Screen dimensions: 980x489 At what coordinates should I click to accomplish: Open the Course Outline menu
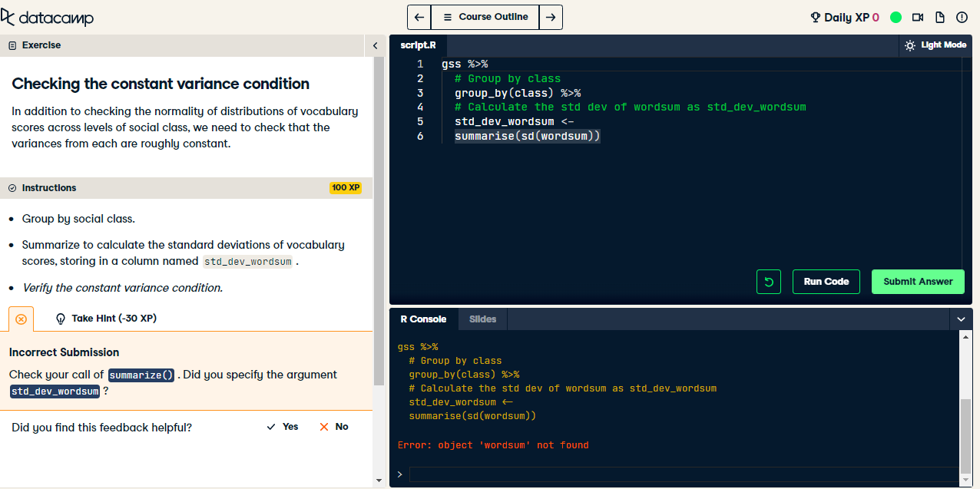click(x=485, y=16)
